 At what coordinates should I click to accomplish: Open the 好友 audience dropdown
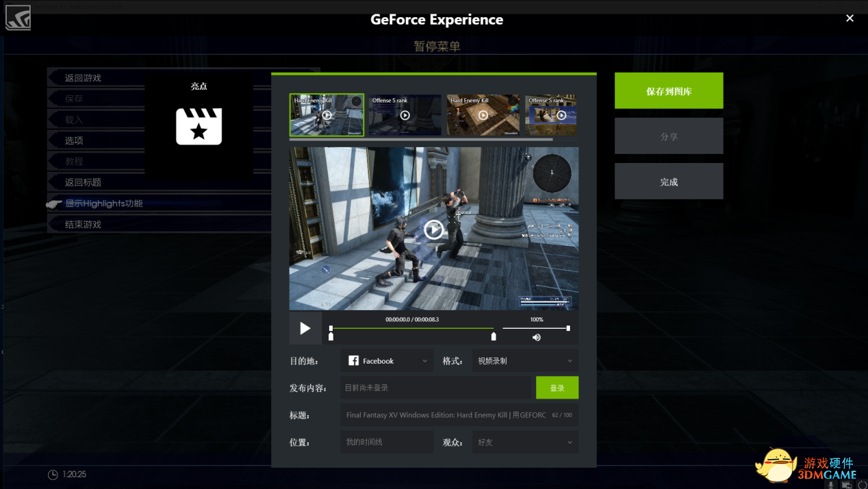[x=525, y=442]
